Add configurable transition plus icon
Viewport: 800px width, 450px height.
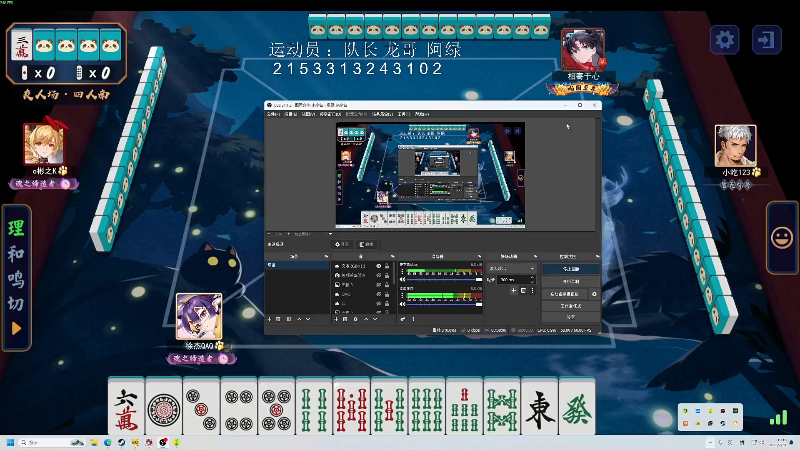tap(513, 290)
